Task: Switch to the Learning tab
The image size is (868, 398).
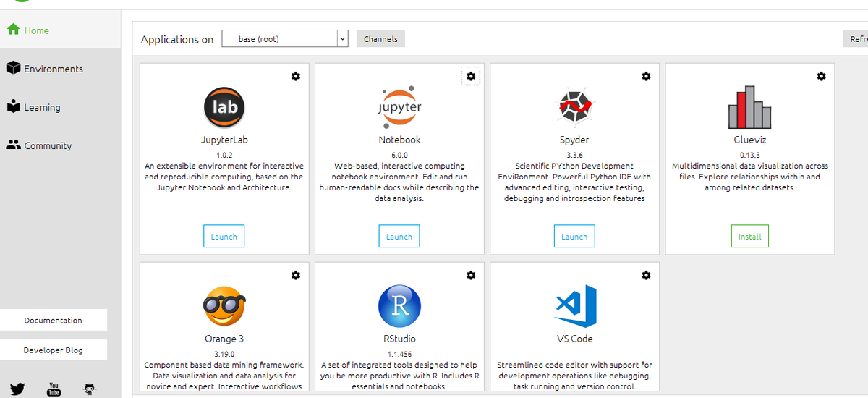Action: [60, 107]
